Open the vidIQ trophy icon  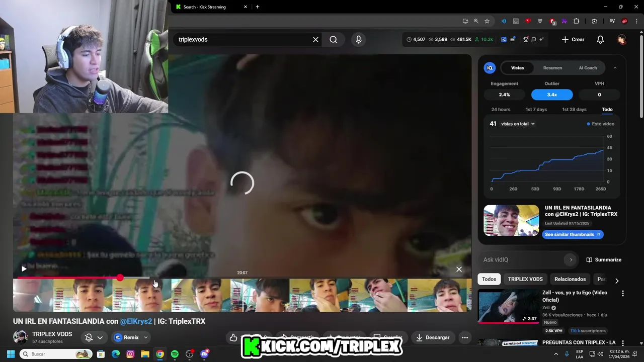[526, 39]
